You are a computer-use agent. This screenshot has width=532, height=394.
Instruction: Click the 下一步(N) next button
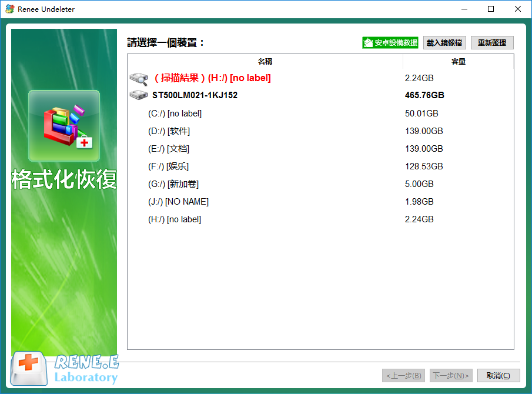(x=451, y=376)
